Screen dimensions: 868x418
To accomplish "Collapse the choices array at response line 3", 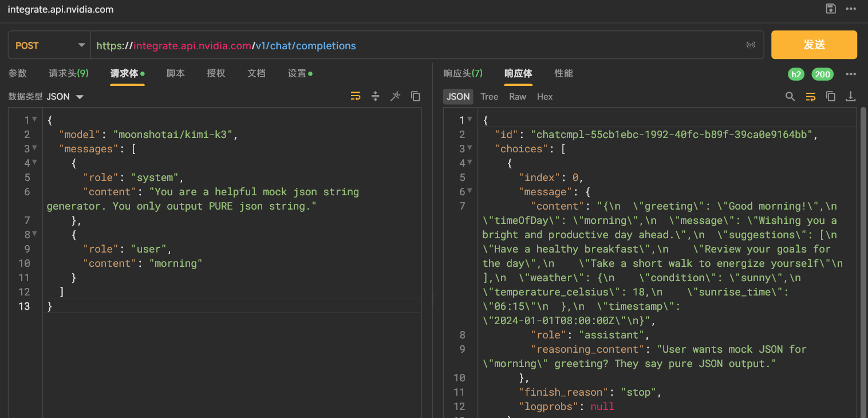I will pyautogui.click(x=470, y=148).
